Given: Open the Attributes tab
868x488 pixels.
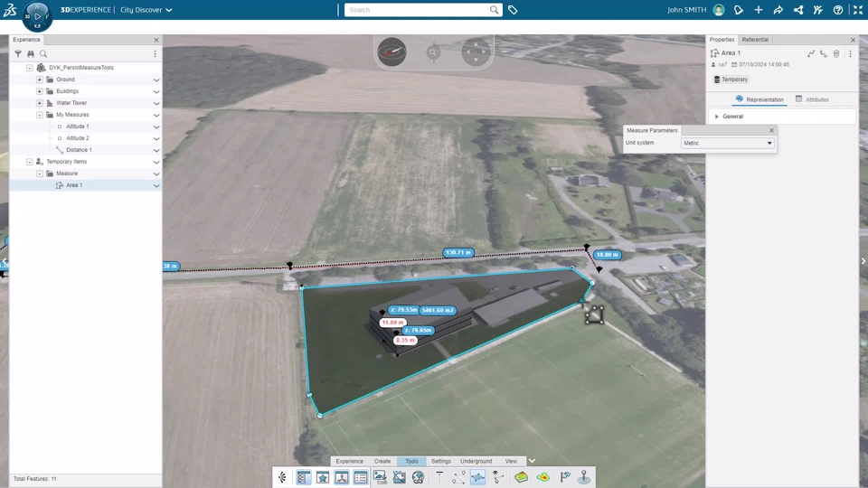Looking at the screenshot, I should pos(812,99).
